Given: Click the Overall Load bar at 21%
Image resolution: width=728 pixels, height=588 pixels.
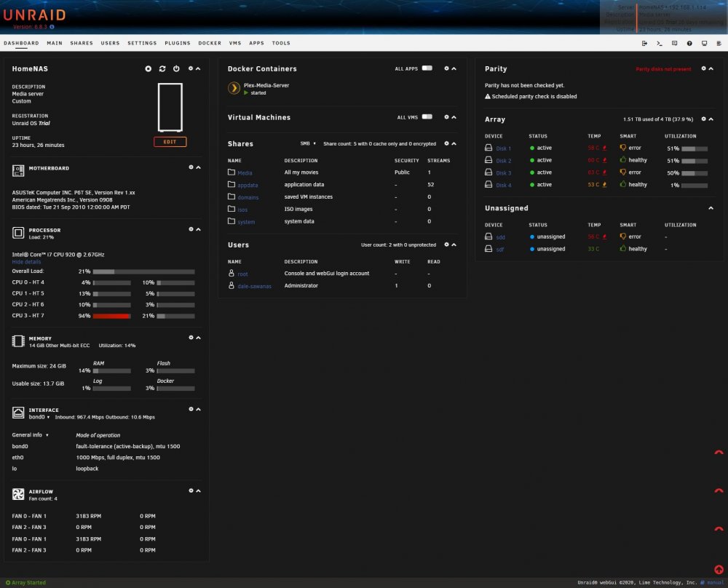Looking at the screenshot, I should (x=144, y=271).
